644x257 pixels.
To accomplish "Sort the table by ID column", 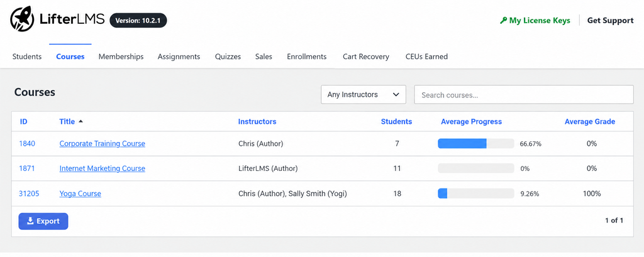I will (x=24, y=121).
